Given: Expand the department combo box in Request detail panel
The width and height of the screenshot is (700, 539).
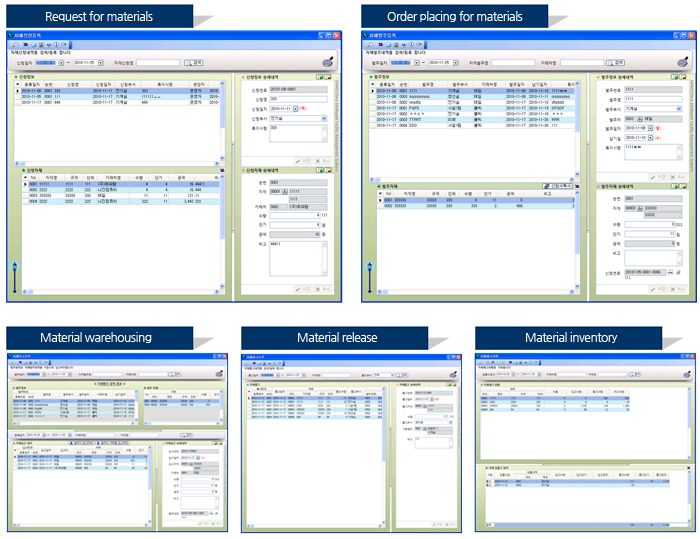Looking at the screenshot, I should pos(324,118).
